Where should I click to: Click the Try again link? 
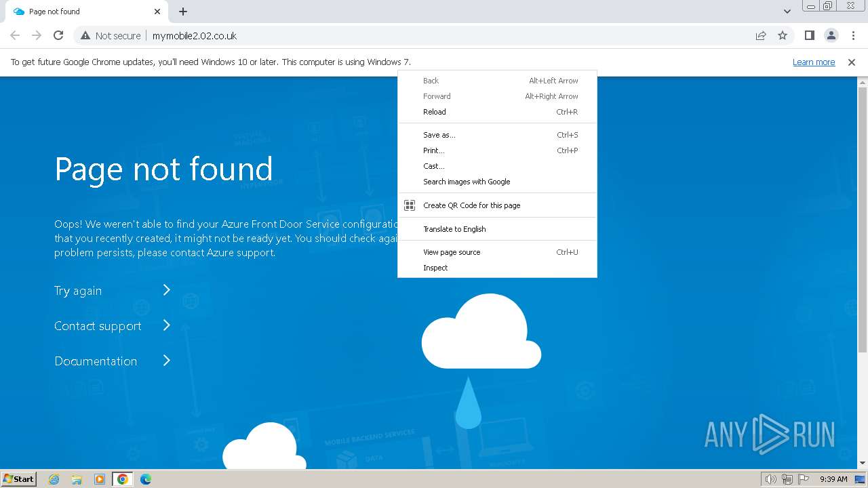click(78, 291)
